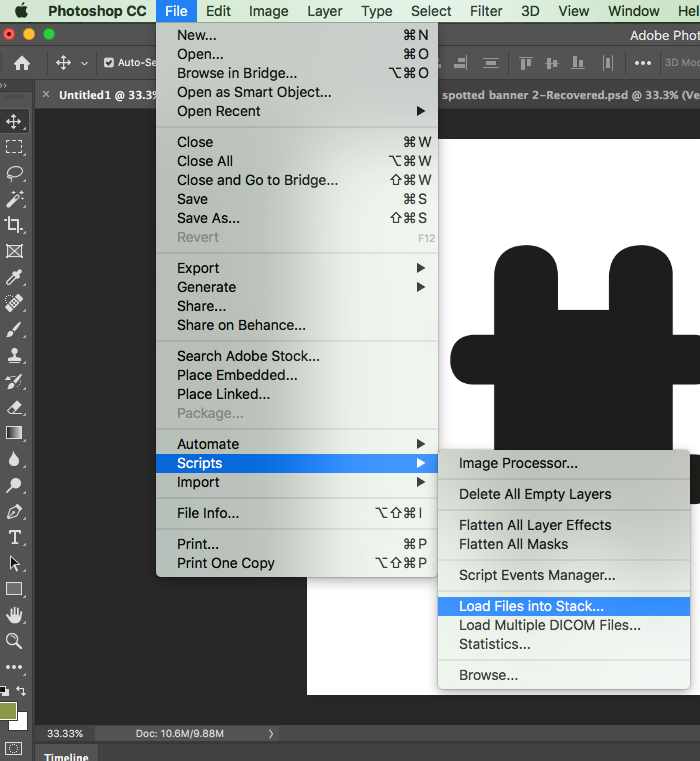700x761 pixels.
Task: Choose Save As from File menu
Action: [x=297, y=218]
